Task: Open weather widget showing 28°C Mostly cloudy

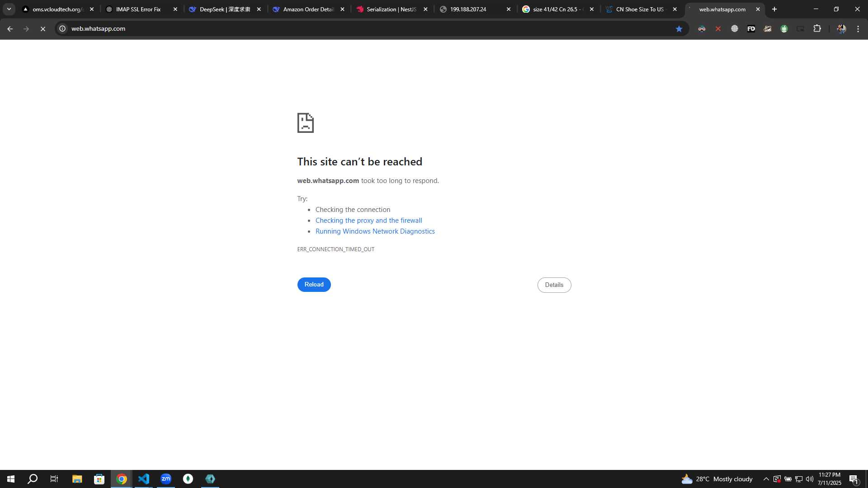Action: point(717,479)
